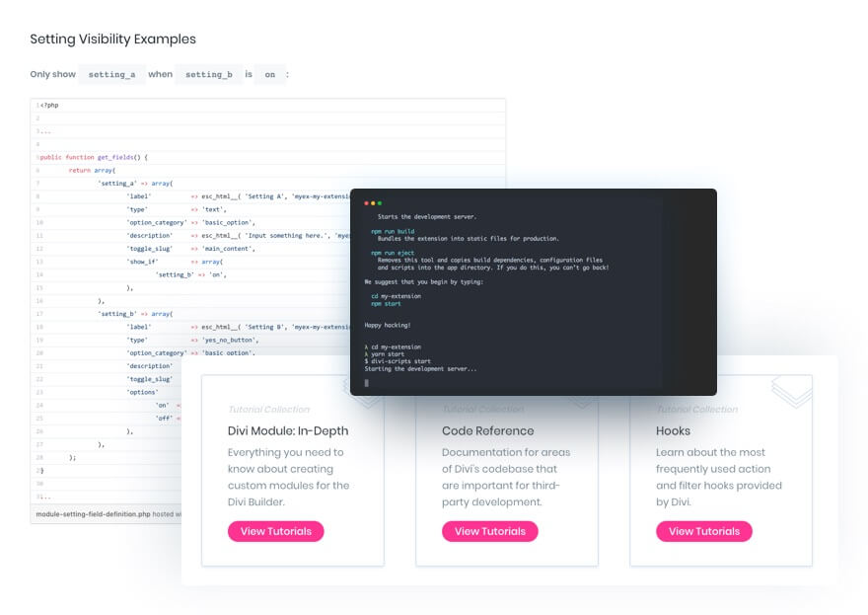This screenshot has height=615, width=868.
Task: Click the 'on' inline code tag
Action: tap(269, 75)
